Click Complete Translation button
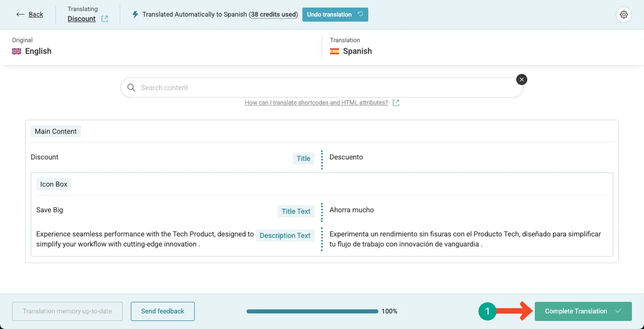The image size is (644, 329). pos(583,311)
